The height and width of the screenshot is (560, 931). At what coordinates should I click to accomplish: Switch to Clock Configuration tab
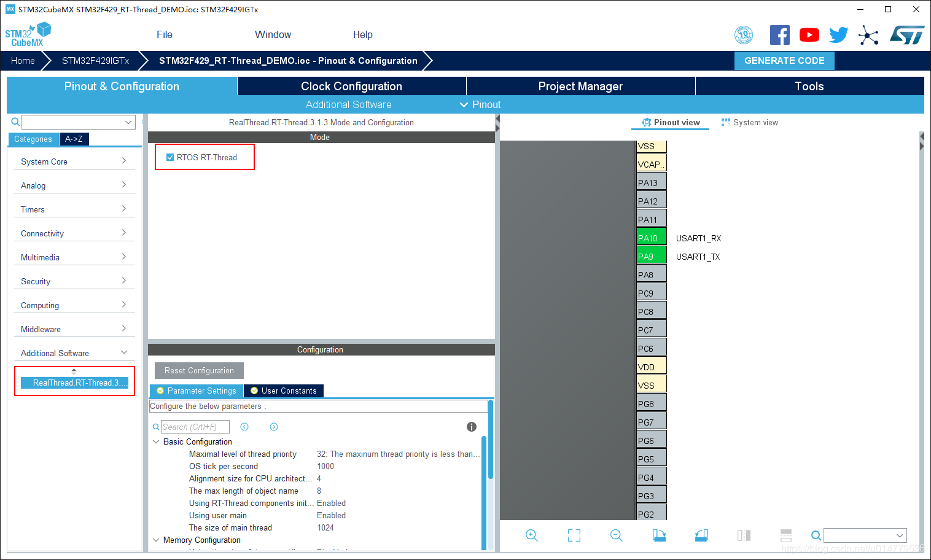pyautogui.click(x=351, y=86)
